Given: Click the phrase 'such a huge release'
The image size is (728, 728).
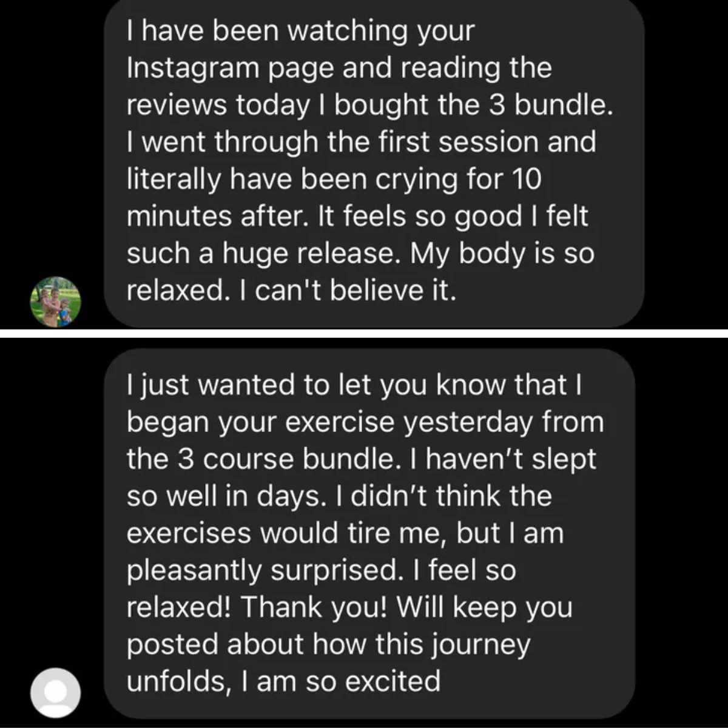Looking at the screenshot, I should (x=263, y=254).
